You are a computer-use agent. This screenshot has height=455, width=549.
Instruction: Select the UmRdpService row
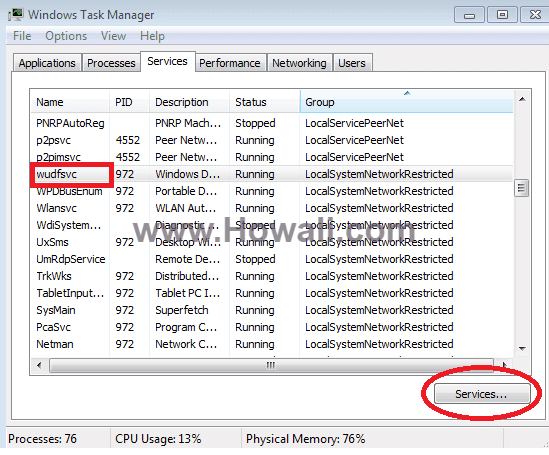coord(272,259)
